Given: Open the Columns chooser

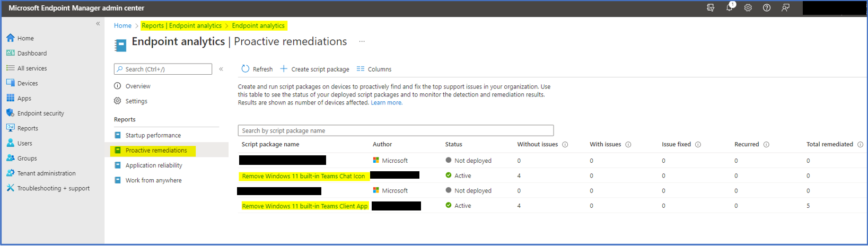Looking at the screenshot, I should coord(374,69).
